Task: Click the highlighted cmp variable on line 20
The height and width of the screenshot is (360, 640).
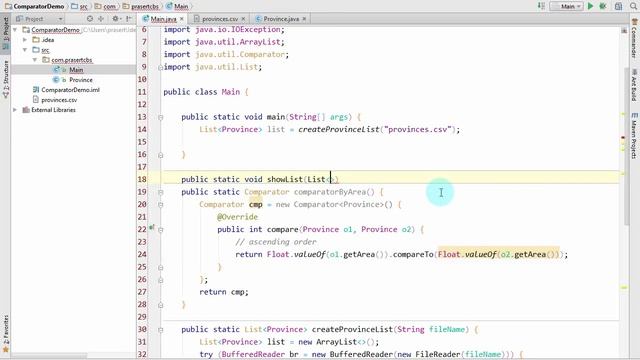Action: click(x=256, y=204)
